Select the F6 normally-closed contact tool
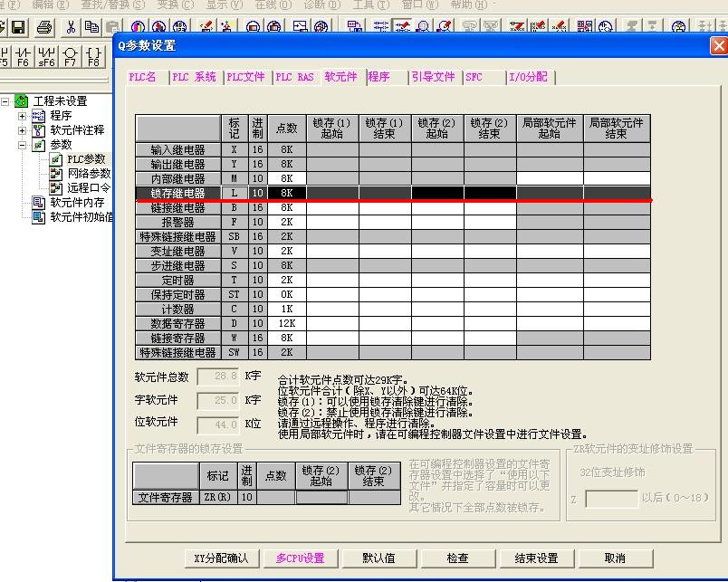 [x=24, y=56]
